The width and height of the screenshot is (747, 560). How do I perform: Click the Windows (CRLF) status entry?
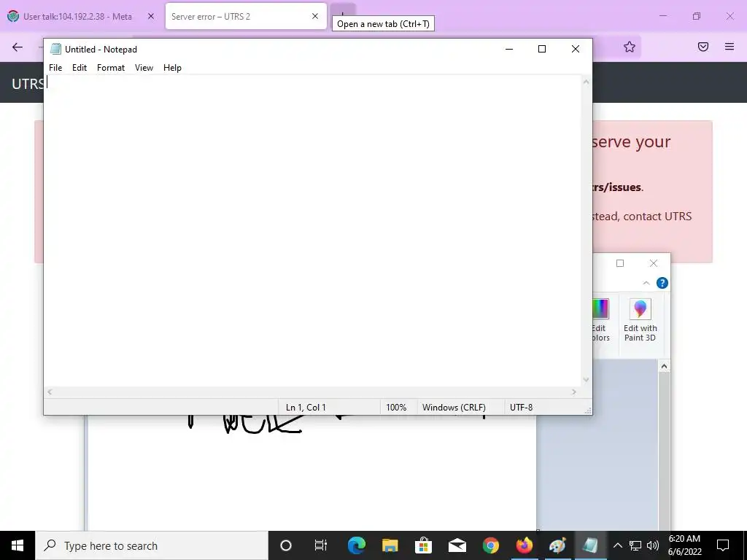point(454,408)
